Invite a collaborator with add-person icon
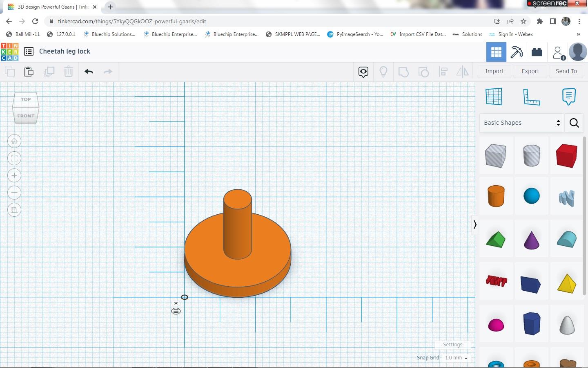The width and height of the screenshot is (588, 368). pyautogui.click(x=559, y=53)
